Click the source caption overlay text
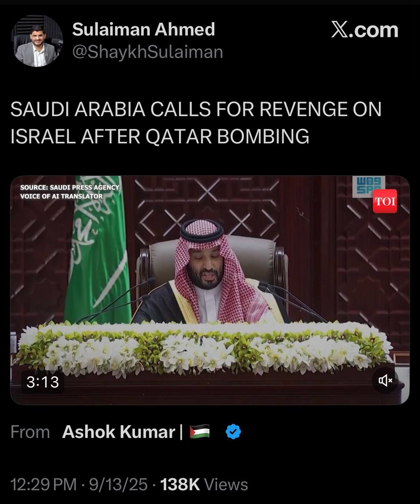The width and height of the screenshot is (420, 504). tap(70, 192)
